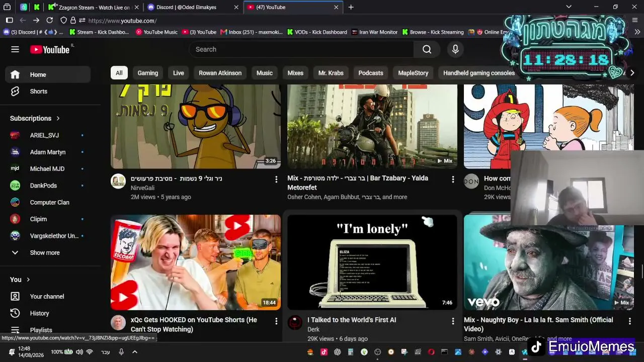Open the Clipim subscription
The image size is (644, 362).
pos(48,219)
